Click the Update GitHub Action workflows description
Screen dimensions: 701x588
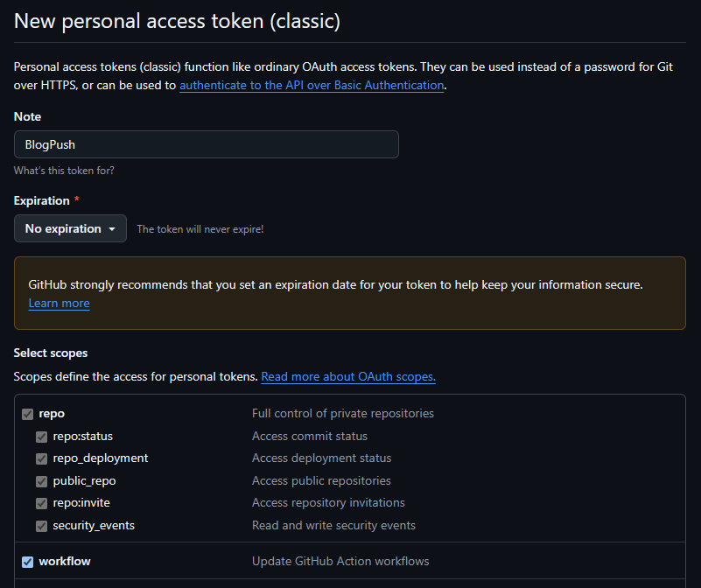click(340, 561)
